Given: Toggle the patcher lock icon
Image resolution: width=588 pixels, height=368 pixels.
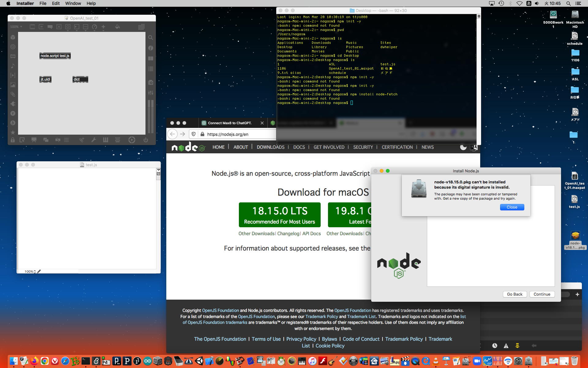Looking at the screenshot, I should (13, 140).
